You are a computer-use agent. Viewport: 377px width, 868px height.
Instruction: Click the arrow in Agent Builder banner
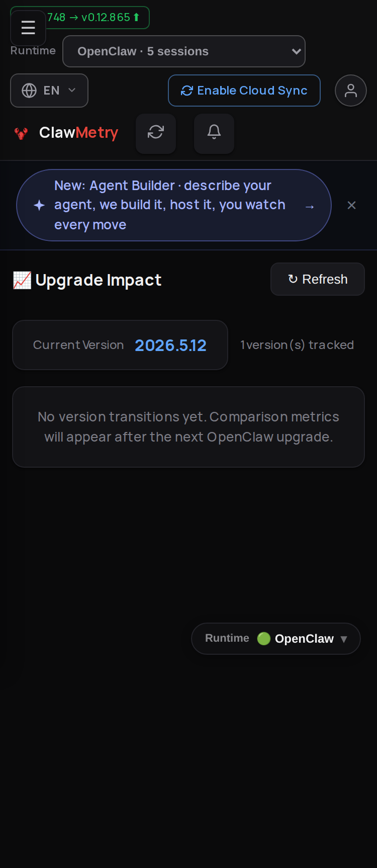[x=310, y=206]
